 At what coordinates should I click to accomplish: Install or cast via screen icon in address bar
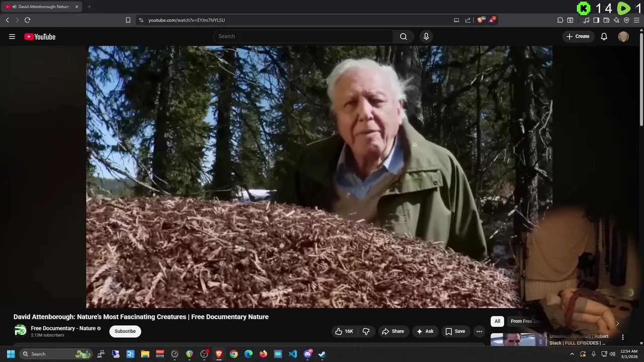(x=456, y=20)
